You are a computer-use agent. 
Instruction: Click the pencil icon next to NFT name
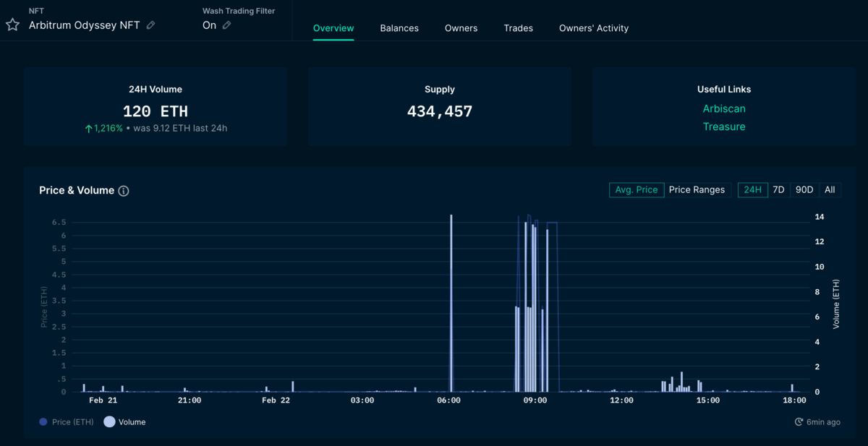(150, 25)
